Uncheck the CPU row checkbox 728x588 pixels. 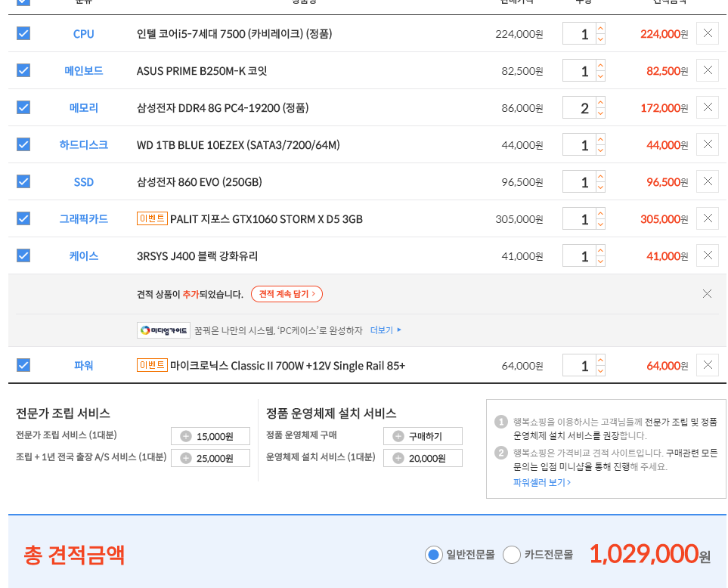coord(23,33)
